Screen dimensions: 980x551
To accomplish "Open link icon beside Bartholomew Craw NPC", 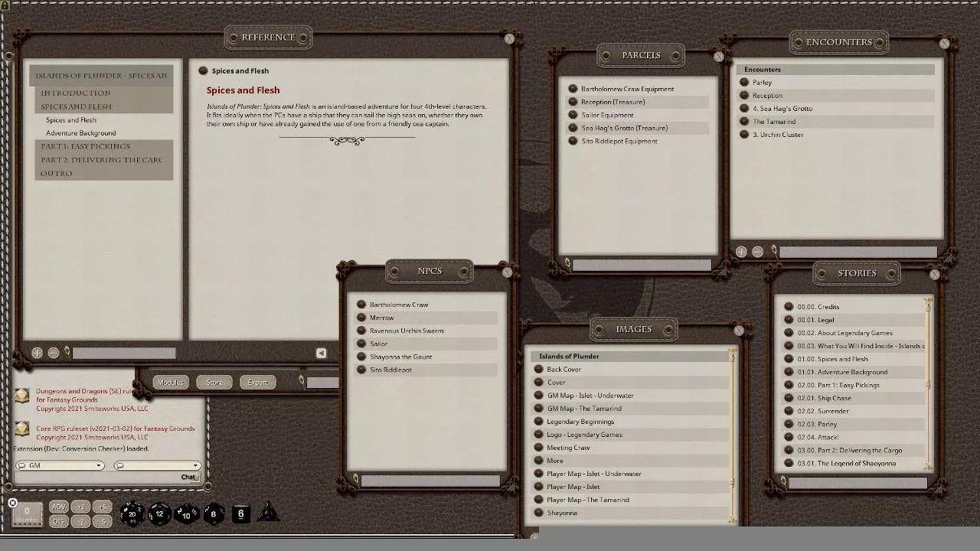I will 361,305.
